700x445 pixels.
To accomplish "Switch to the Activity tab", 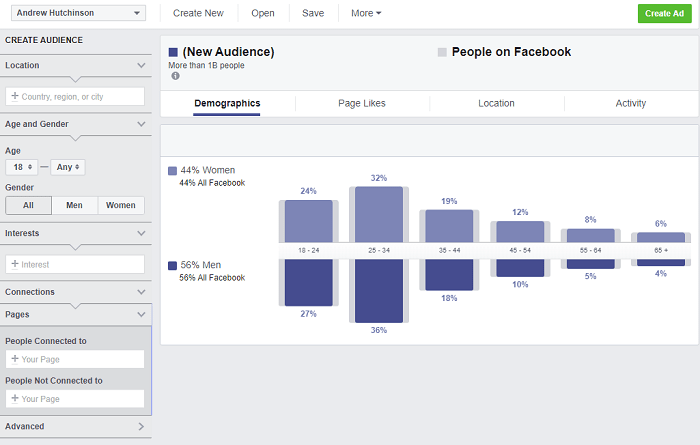I will click(x=630, y=104).
